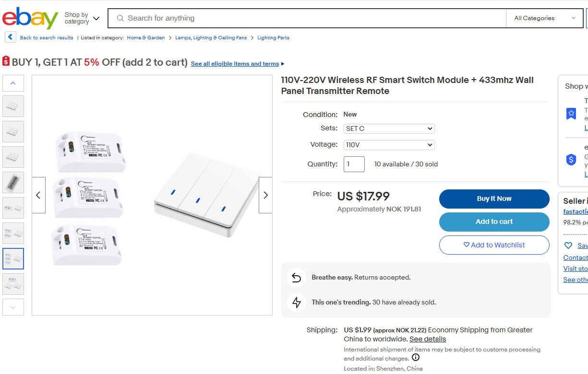
Task: Open the Shop by category menu
Action: pos(81,18)
